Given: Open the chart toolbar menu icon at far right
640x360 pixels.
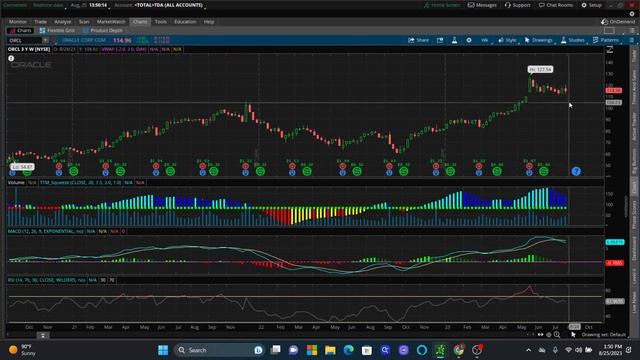Looking at the screenshot, I should 631,40.
